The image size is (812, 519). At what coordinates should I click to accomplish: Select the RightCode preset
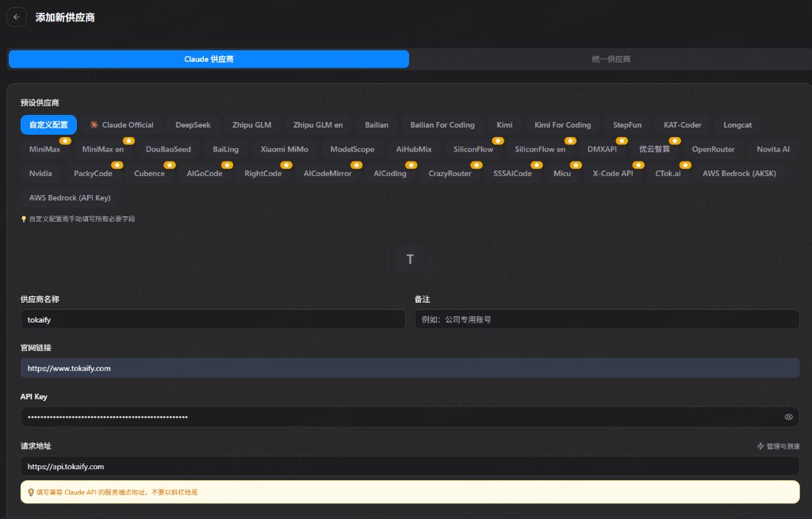coord(263,174)
